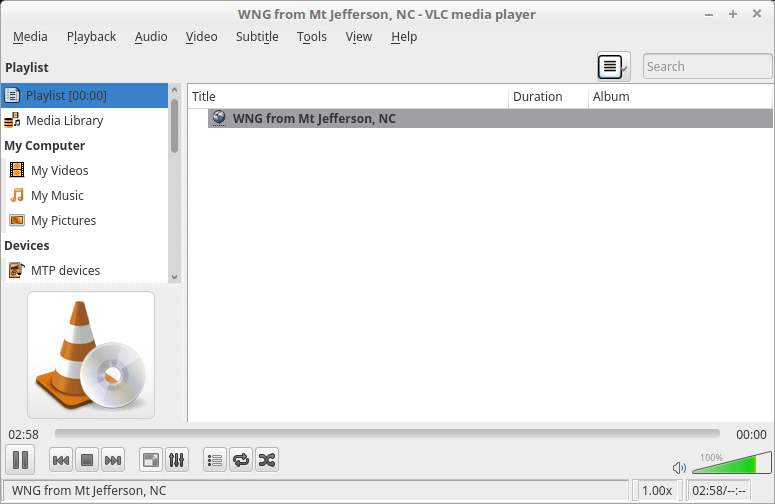Screen dimensions: 775x504
Task: Toggle fullscreen video button
Action: tap(151, 461)
